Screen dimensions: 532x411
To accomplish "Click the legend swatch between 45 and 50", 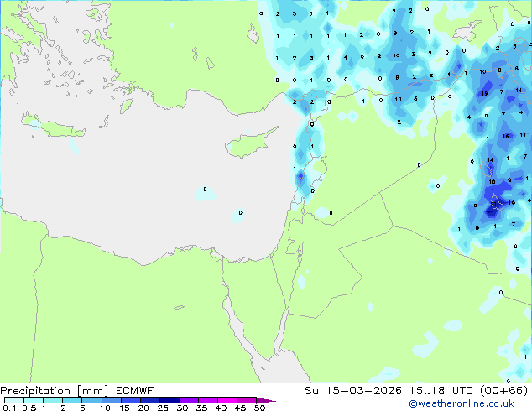I will pos(247,400).
